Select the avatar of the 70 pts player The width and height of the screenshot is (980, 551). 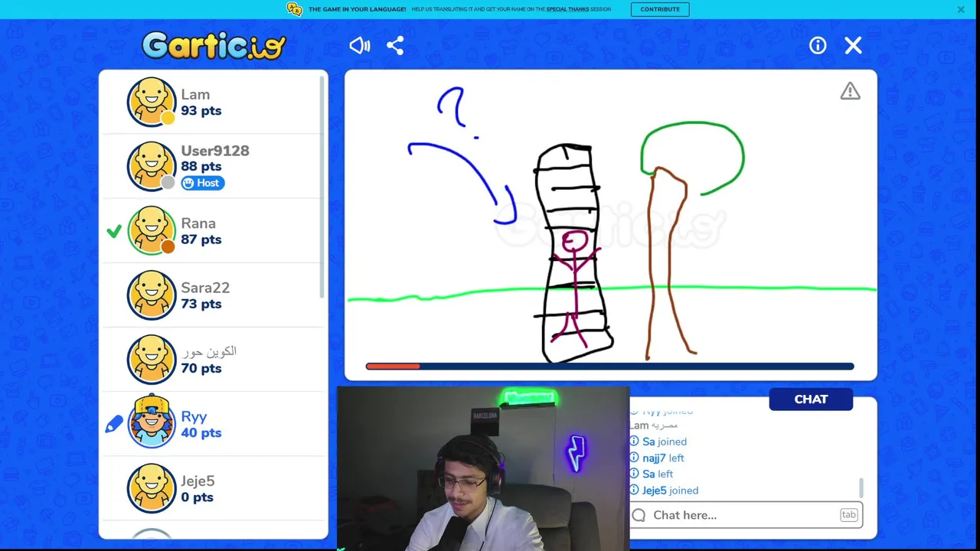click(x=152, y=359)
